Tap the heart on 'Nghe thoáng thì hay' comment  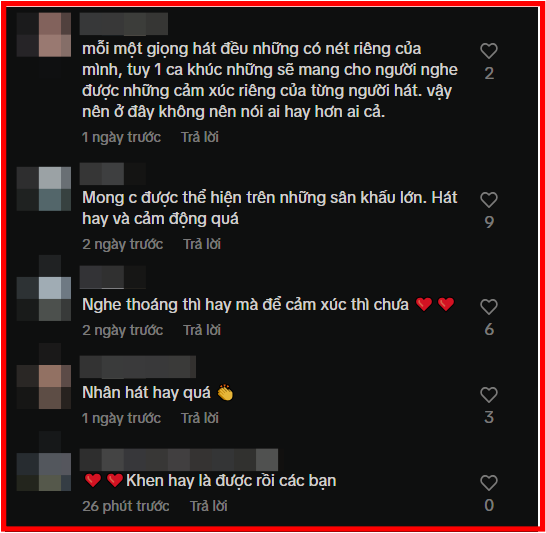[489, 307]
